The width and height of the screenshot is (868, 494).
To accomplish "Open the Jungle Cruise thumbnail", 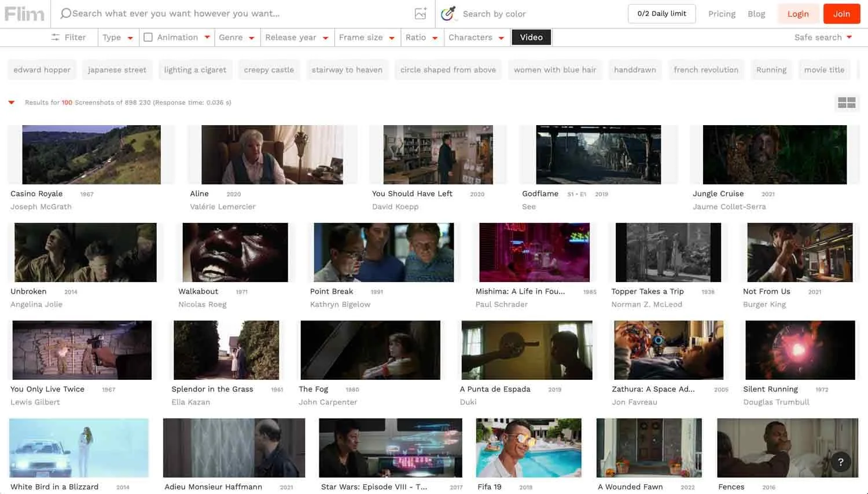I will click(775, 155).
